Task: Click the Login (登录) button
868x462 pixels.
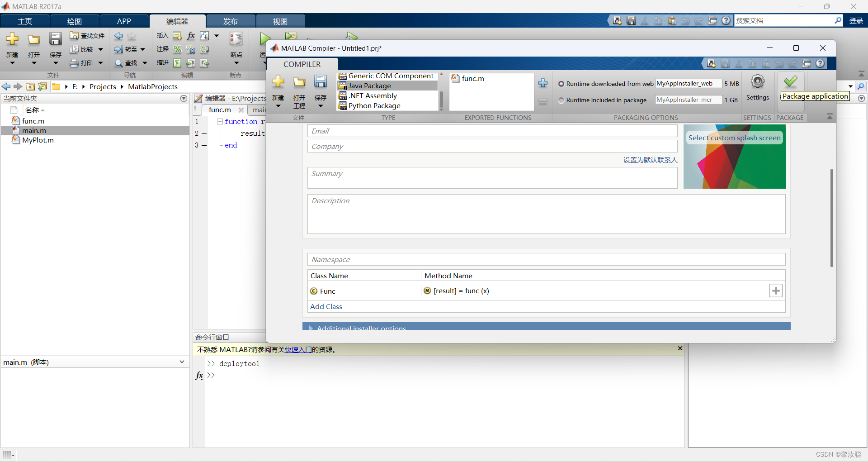Action: coord(856,20)
